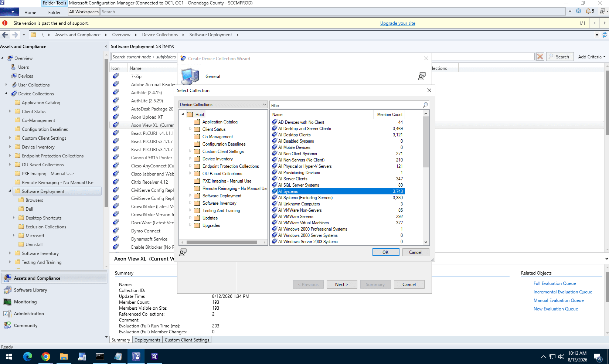
Task: Collapse Software Deployment in left navigation
Action: pos(10,191)
